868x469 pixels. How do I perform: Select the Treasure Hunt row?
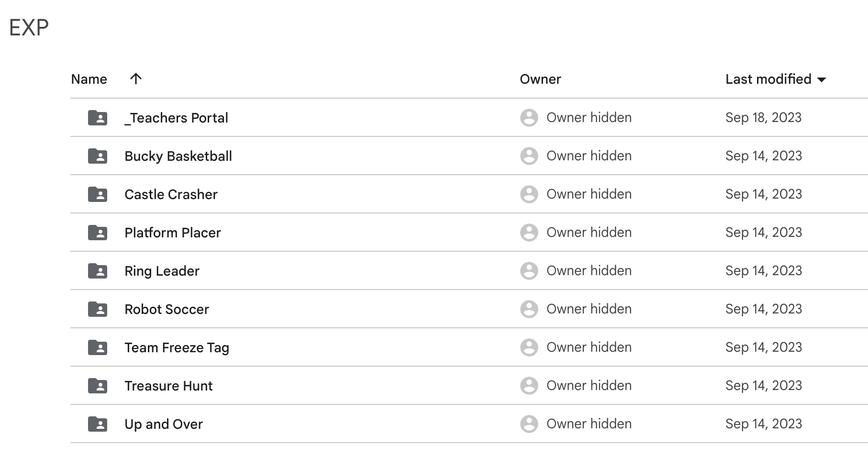point(168,386)
